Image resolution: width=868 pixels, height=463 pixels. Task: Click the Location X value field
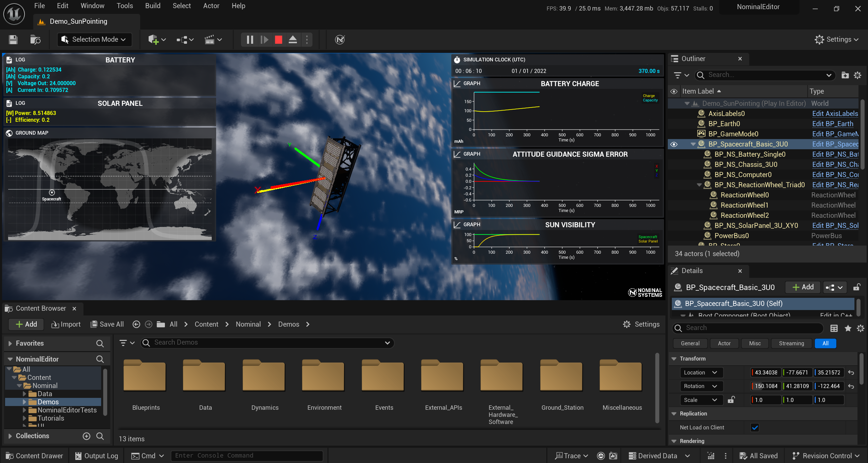point(766,372)
